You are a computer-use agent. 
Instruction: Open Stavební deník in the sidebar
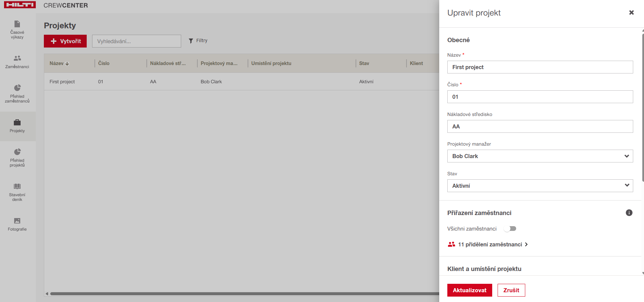click(x=17, y=192)
